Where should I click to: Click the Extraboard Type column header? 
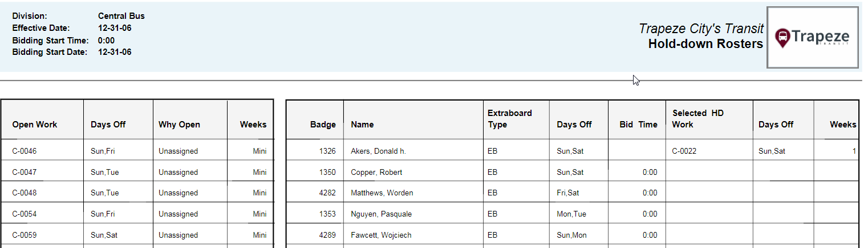pos(510,119)
